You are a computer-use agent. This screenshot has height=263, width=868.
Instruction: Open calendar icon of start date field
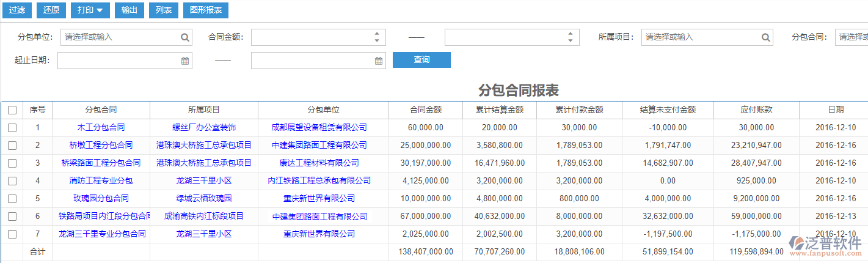point(185,61)
